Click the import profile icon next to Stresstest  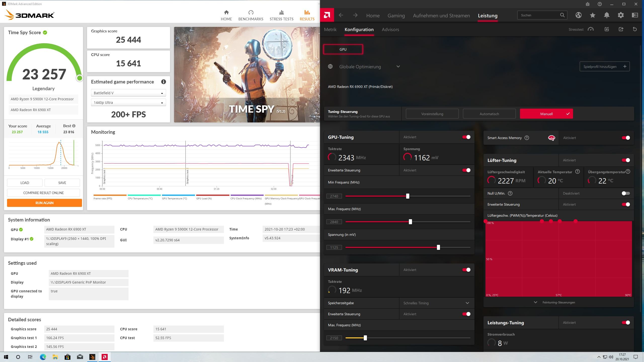pos(607,29)
